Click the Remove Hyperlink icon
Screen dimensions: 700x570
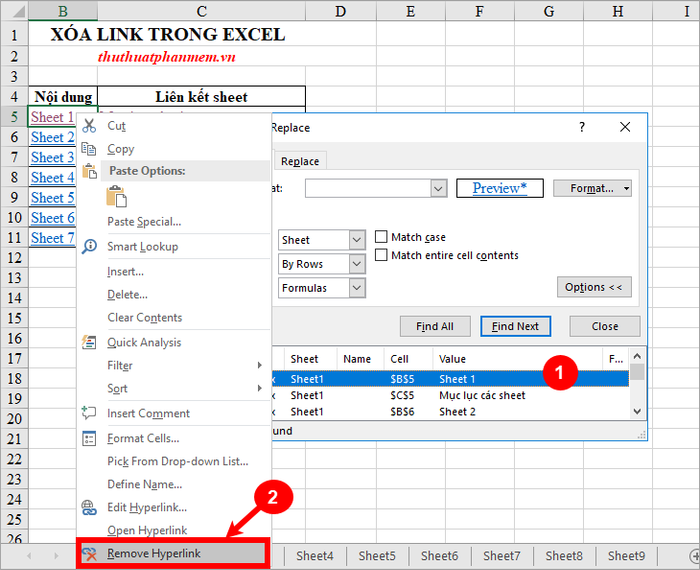tap(89, 553)
